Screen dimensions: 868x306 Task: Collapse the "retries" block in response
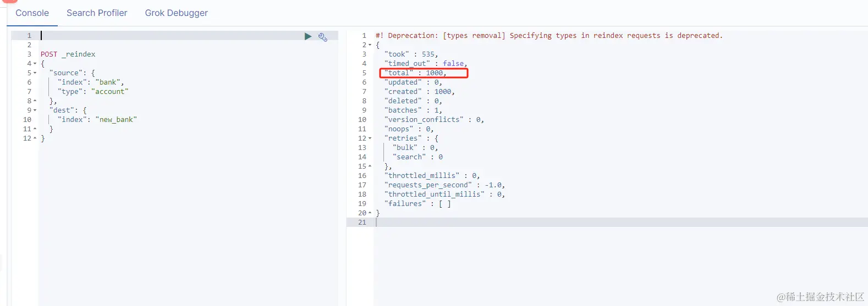[x=370, y=138]
